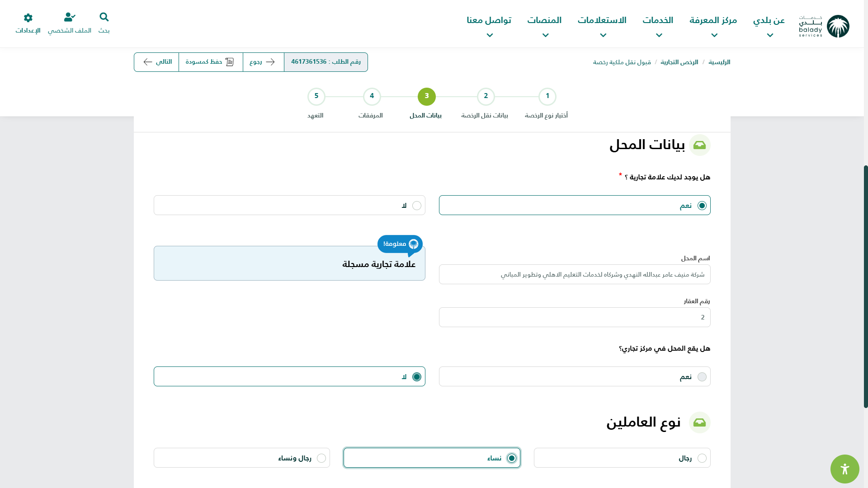Click the 'الرخص التجارية' breadcrumb link
This screenshot has width=868, height=488.
pos(679,62)
